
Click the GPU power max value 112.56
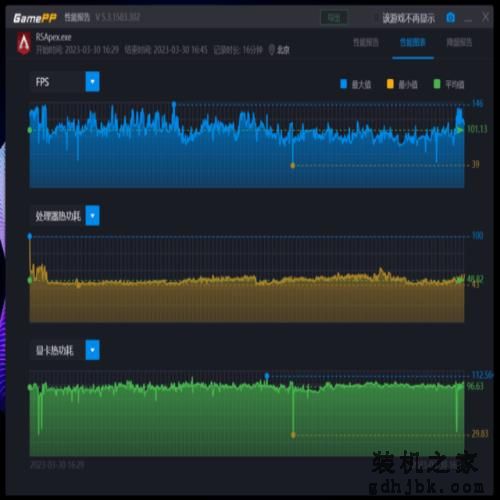[482, 375]
